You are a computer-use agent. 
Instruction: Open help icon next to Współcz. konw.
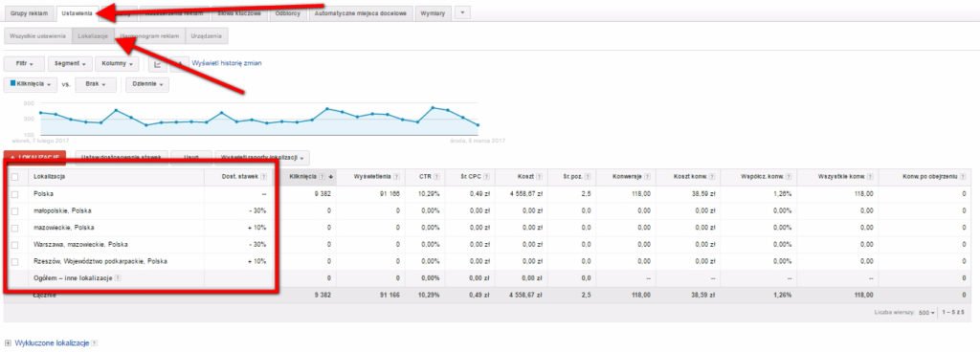[x=789, y=177]
